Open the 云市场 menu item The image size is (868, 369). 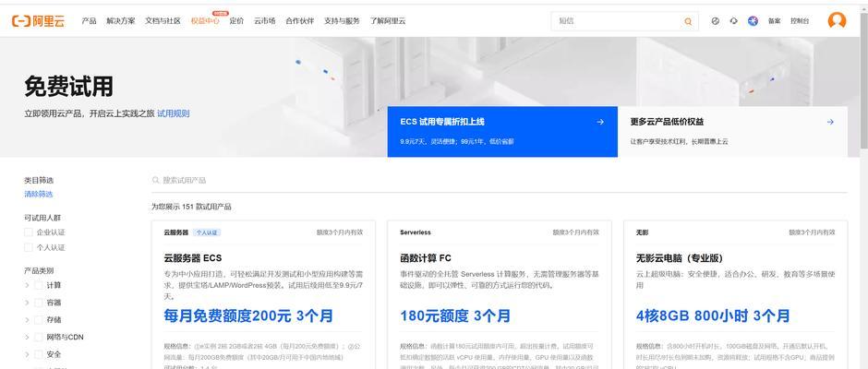pos(265,21)
